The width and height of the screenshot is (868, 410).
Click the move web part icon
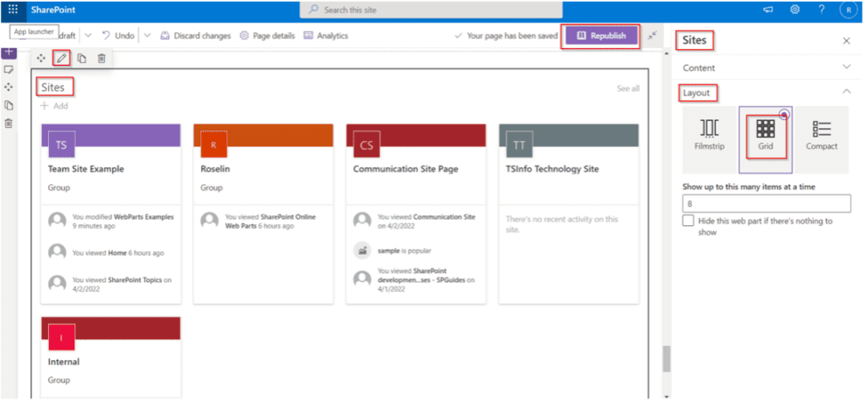click(x=41, y=58)
